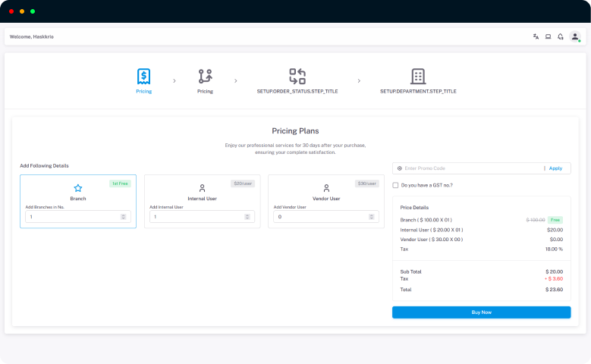Click the order status swap arrows icon
Viewport: 591px width, 364px height.
point(297,77)
